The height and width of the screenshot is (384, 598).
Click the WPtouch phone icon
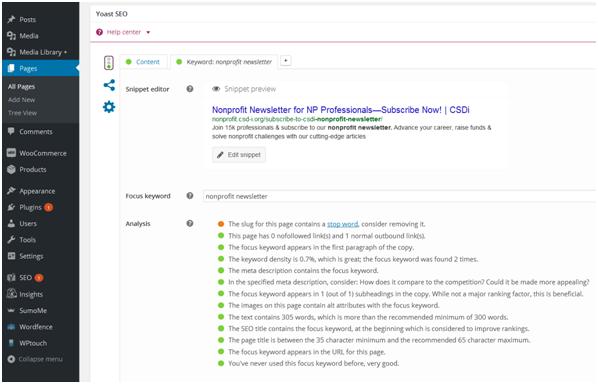point(11,343)
